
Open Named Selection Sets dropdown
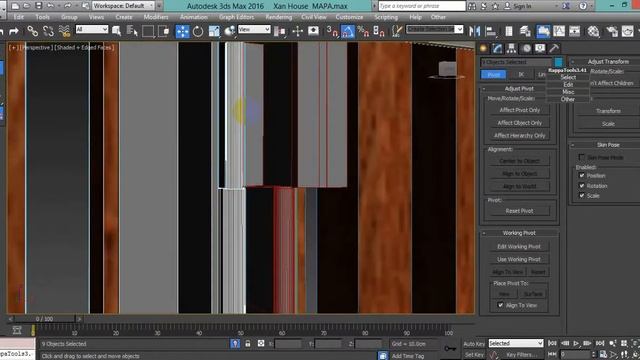pos(435,29)
